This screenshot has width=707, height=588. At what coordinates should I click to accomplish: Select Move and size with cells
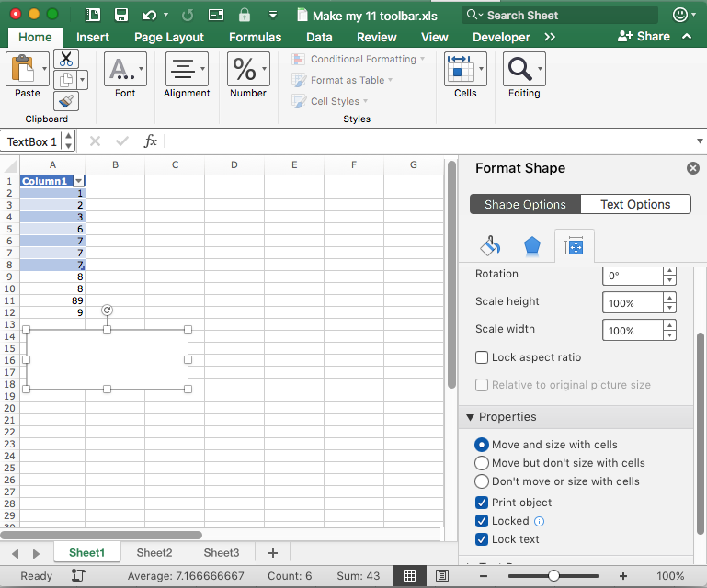tap(482, 445)
